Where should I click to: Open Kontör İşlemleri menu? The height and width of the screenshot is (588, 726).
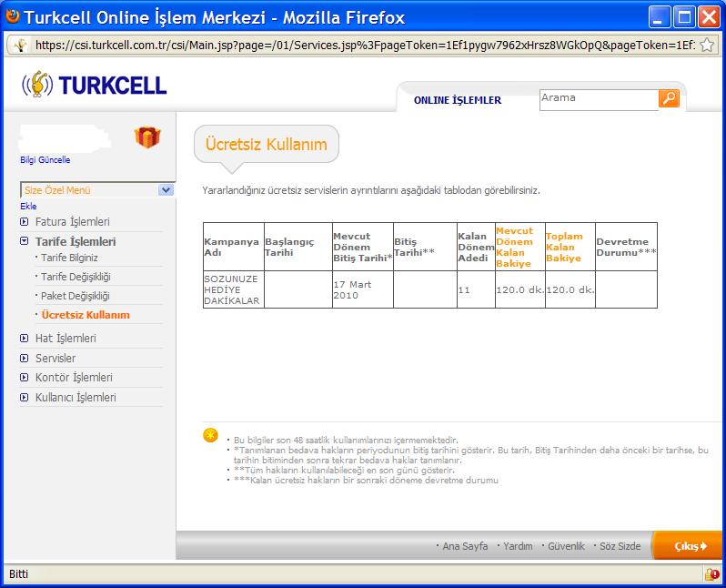(x=74, y=378)
